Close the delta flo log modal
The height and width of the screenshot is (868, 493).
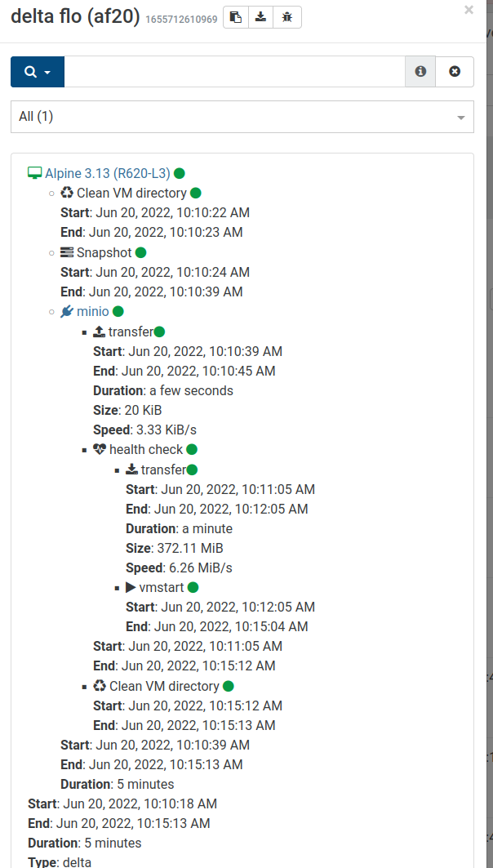pyautogui.click(x=469, y=10)
